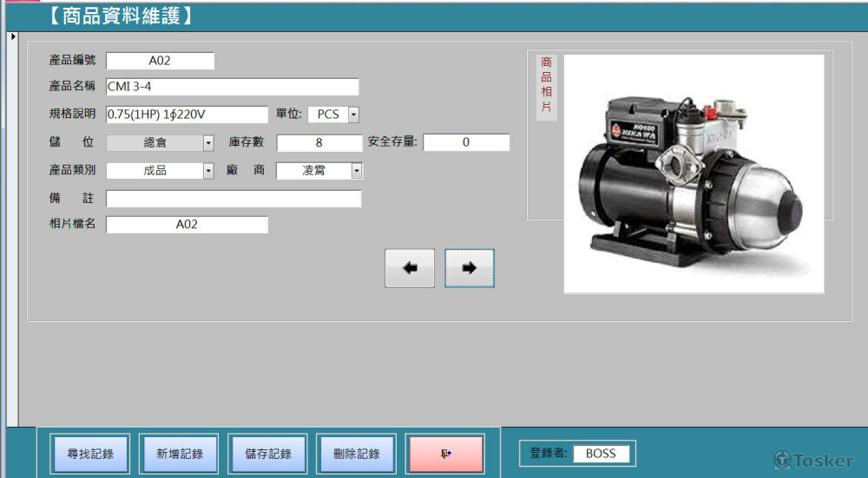Go to previous record with left arrow
The height and width of the screenshot is (478, 868).
(x=410, y=268)
